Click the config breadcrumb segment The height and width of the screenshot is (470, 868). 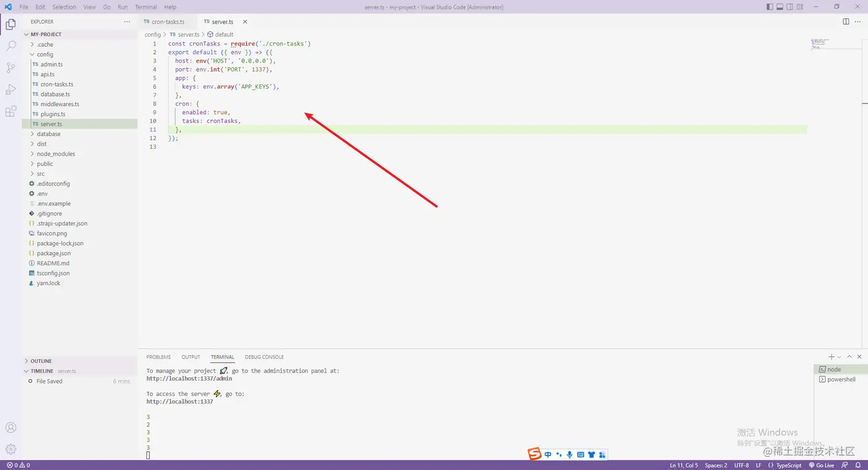point(153,34)
